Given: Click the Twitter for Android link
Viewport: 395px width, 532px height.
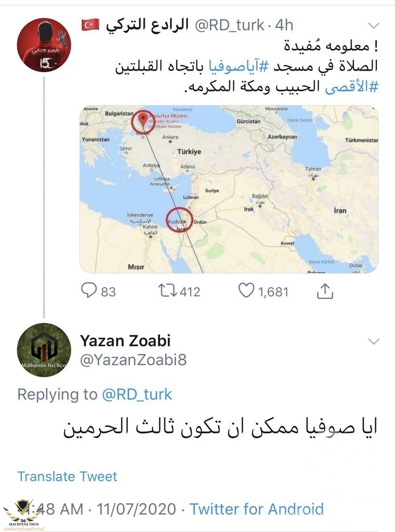Looking at the screenshot, I should point(256,509).
